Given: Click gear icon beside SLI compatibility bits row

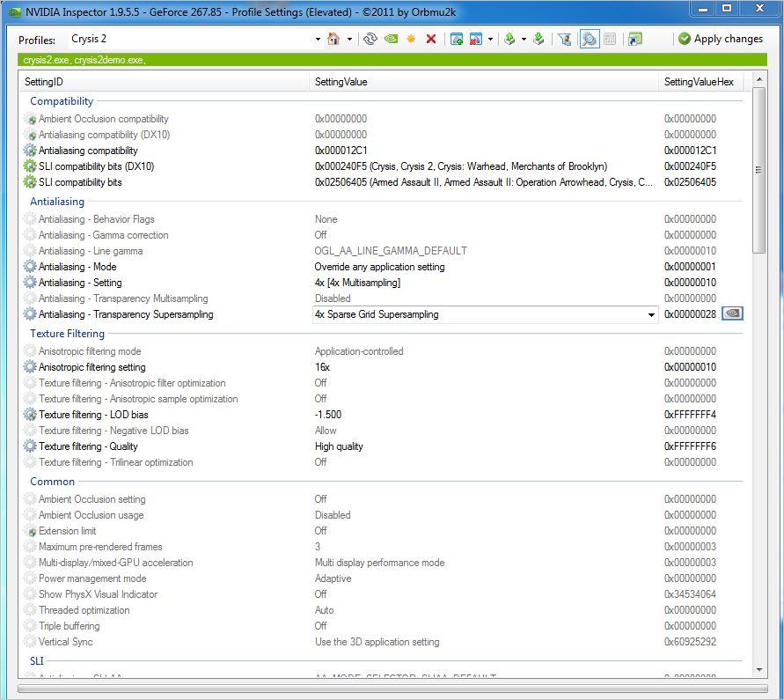Looking at the screenshot, I should pyautogui.click(x=30, y=182).
